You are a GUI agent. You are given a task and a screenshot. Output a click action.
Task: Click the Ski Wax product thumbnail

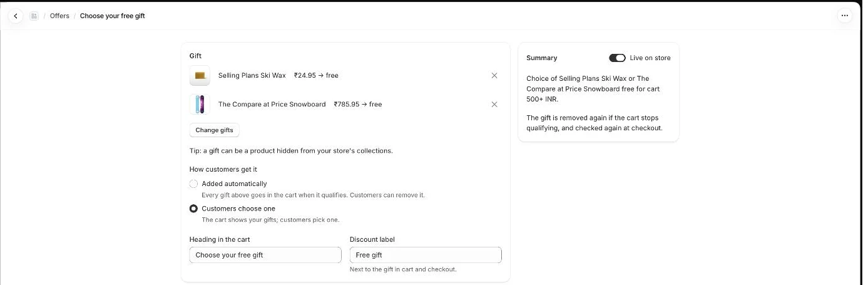[200, 76]
